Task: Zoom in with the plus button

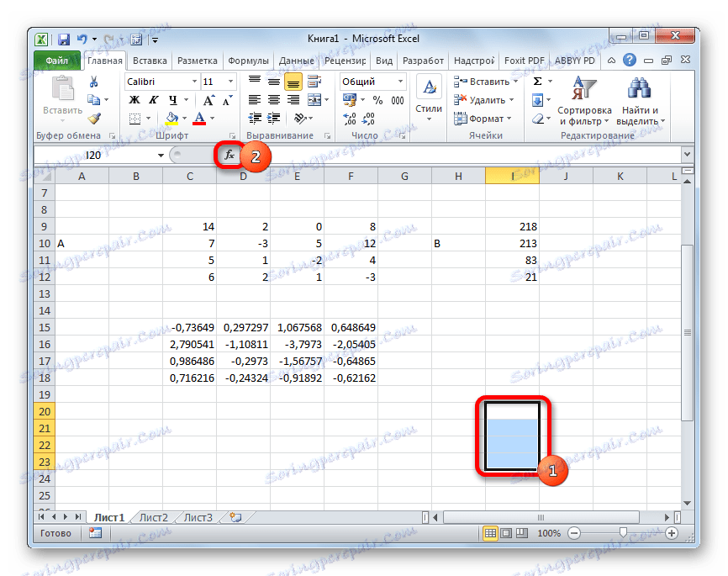Action: (x=672, y=533)
